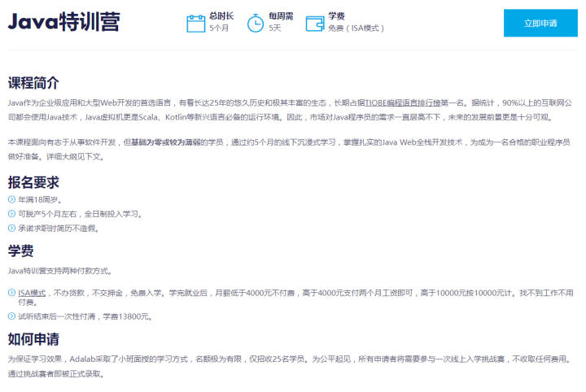The image size is (586, 392).
Task: Click the Java特训营 page title
Action: (x=64, y=22)
